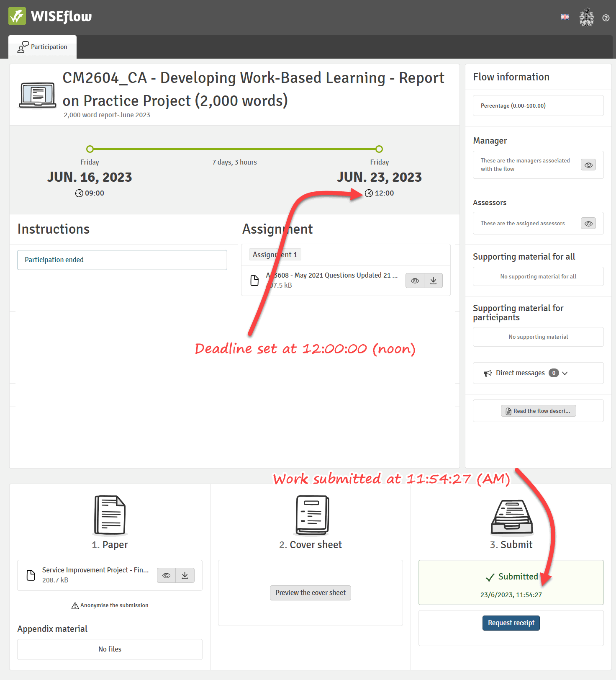This screenshot has width=616, height=680.
Task: Open the Participation tab
Action: [43, 47]
